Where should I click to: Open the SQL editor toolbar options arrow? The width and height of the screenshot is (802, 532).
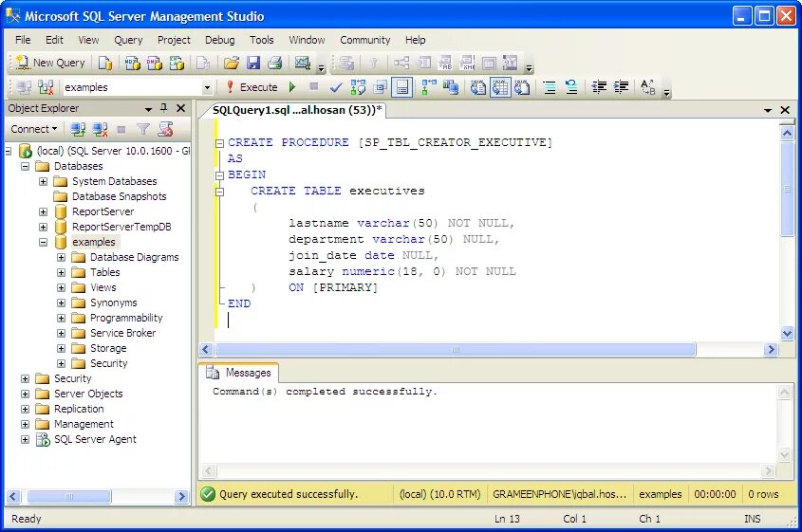[666, 92]
